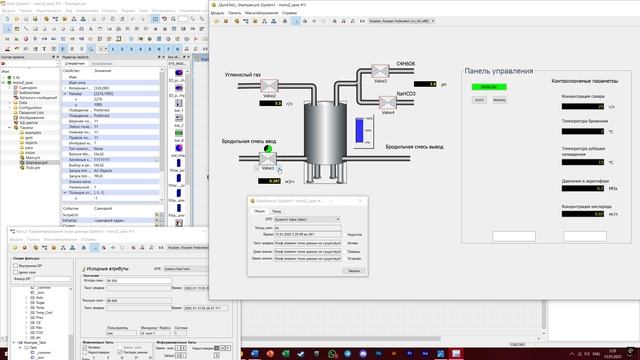This screenshot has width=640, height=360.
Task: Select Main.pnl in GEDI project tree
Action: click(x=33, y=157)
